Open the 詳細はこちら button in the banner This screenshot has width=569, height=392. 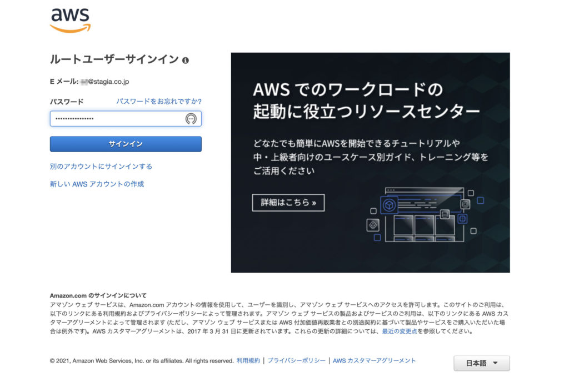(x=288, y=202)
